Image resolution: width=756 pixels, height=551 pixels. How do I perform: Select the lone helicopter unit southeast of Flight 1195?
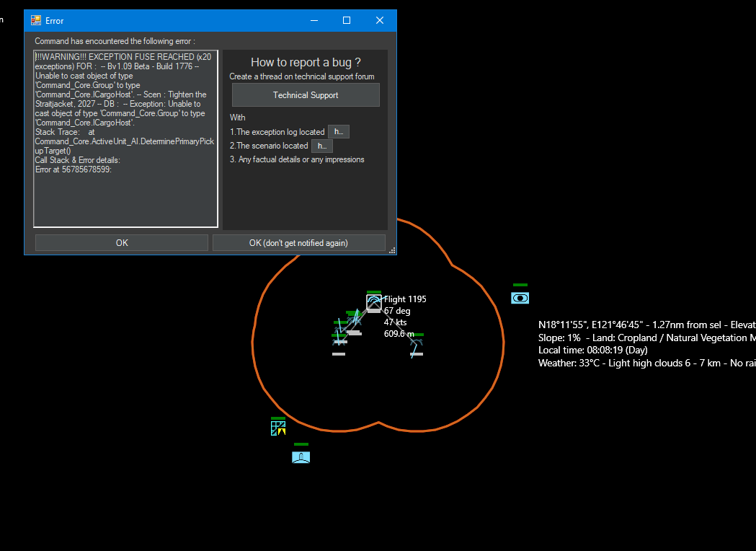416,346
